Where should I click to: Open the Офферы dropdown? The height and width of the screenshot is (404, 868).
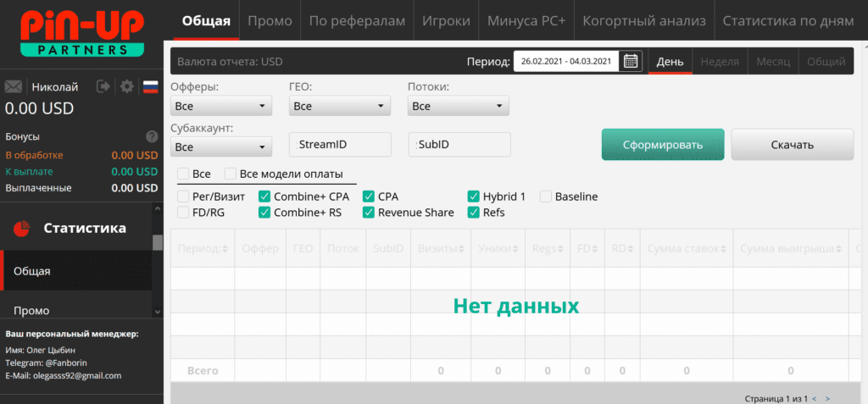point(221,106)
